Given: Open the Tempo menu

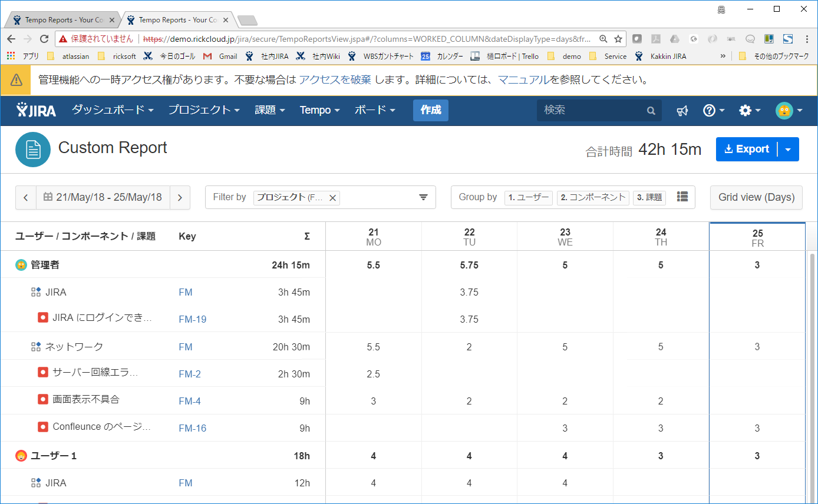Looking at the screenshot, I should coord(319,110).
